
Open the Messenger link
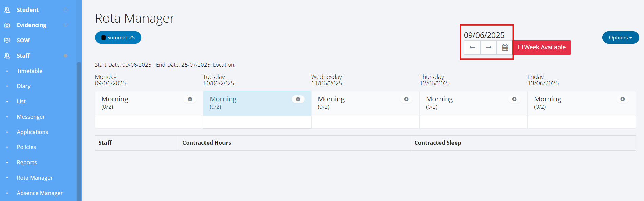(x=31, y=117)
